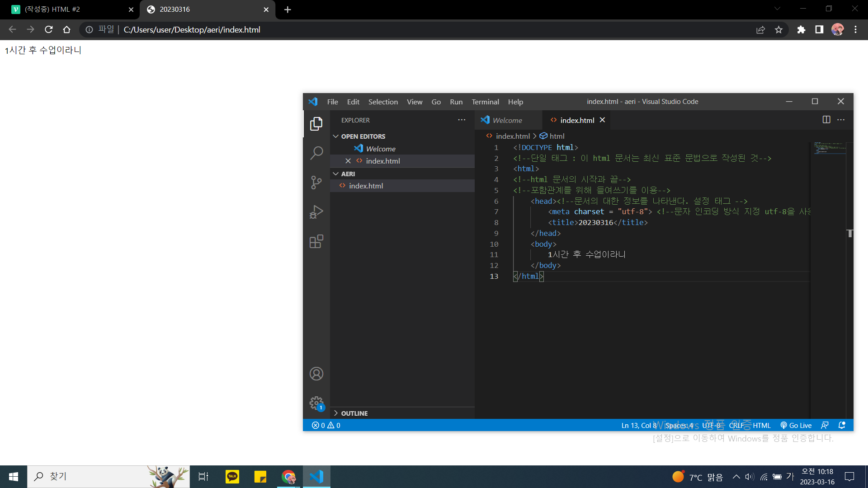
Task: Click the editor minimap preview
Action: point(828,148)
